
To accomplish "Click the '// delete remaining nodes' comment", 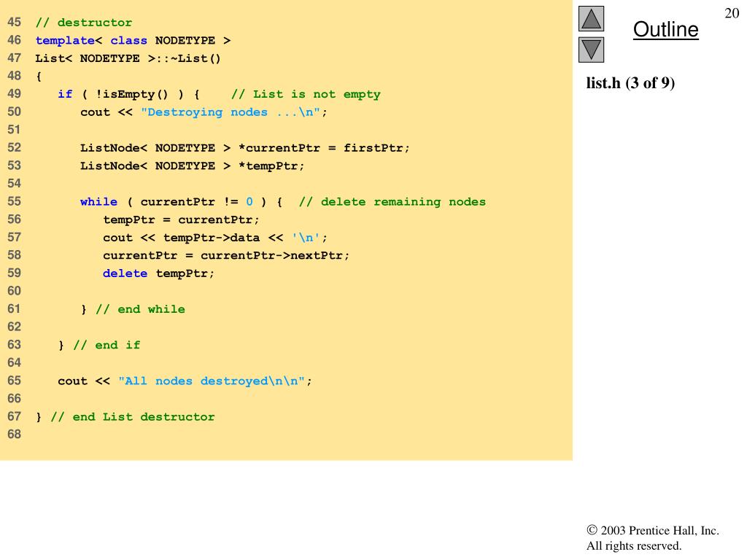I will [392, 202].
